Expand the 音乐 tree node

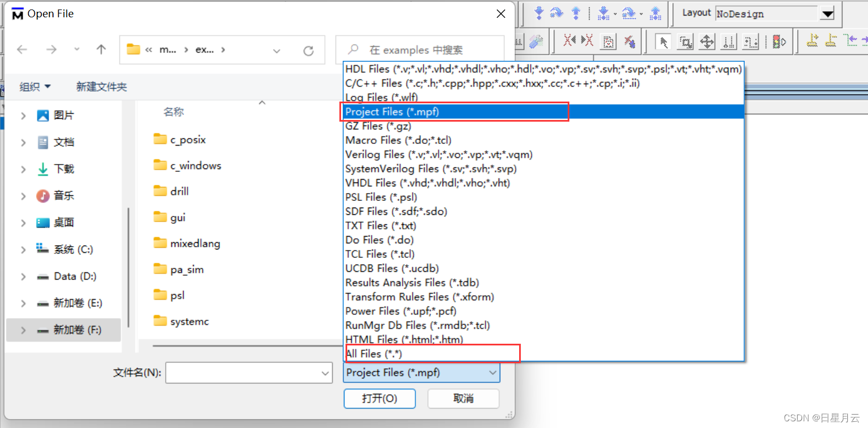click(x=23, y=196)
